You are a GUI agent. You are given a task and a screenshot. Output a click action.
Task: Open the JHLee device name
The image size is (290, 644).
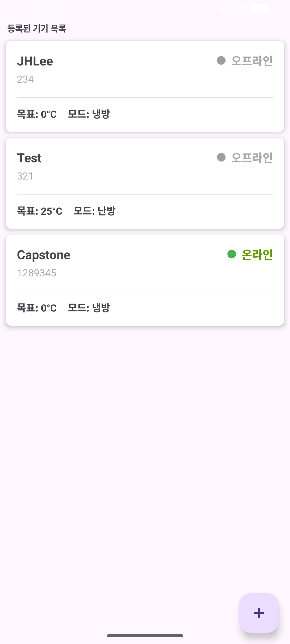35,61
